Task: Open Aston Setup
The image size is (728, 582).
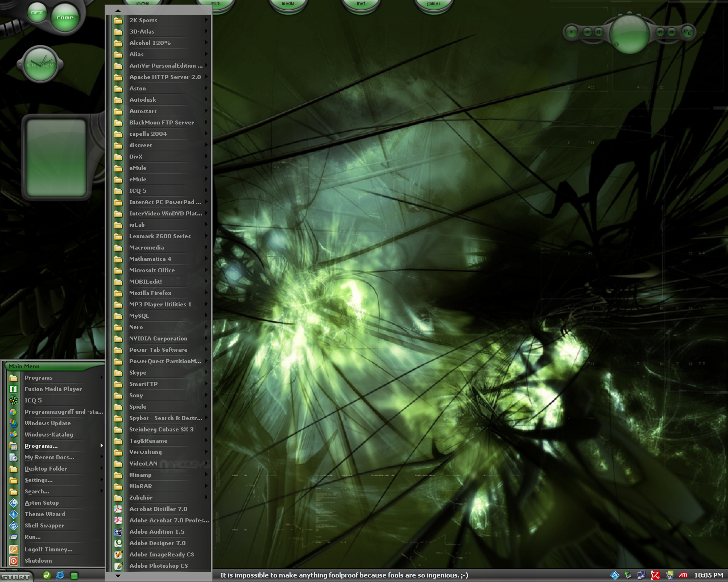Action: [55, 503]
